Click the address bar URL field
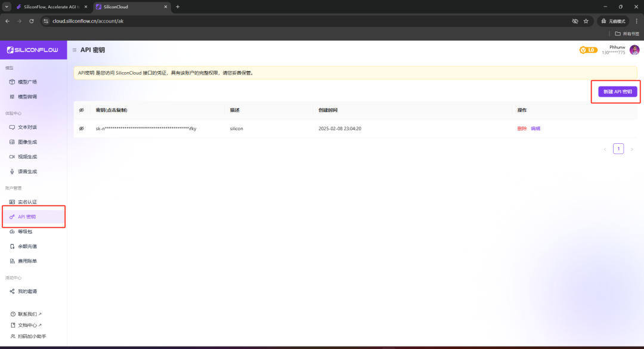This screenshot has height=349, width=644. [x=304, y=21]
